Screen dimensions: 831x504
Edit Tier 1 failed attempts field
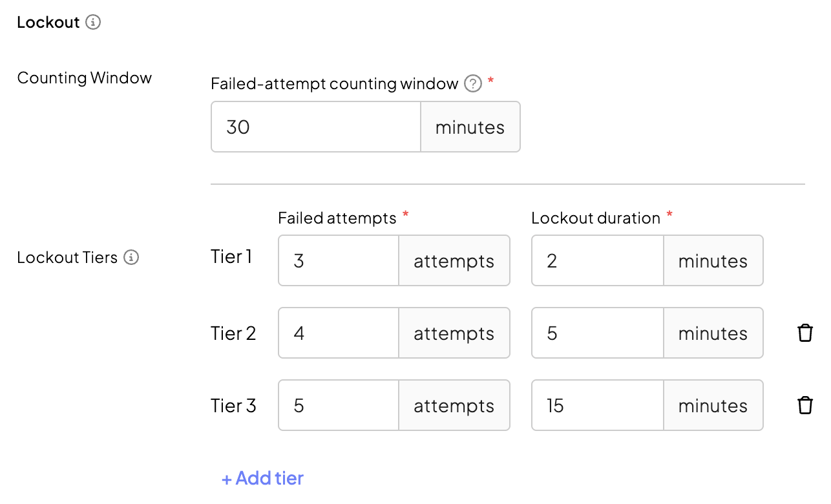point(339,260)
